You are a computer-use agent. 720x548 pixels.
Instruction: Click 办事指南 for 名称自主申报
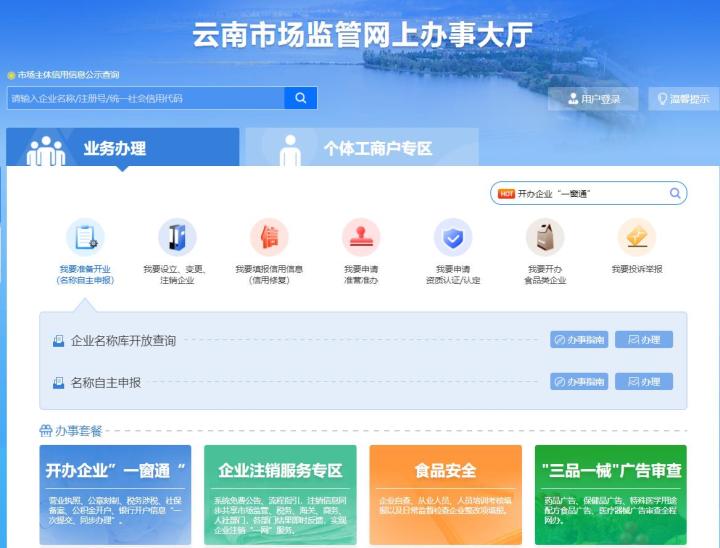pos(579,381)
